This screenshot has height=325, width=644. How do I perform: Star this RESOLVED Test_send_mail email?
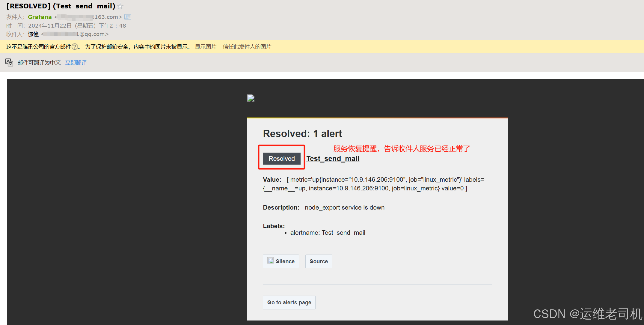120,6
